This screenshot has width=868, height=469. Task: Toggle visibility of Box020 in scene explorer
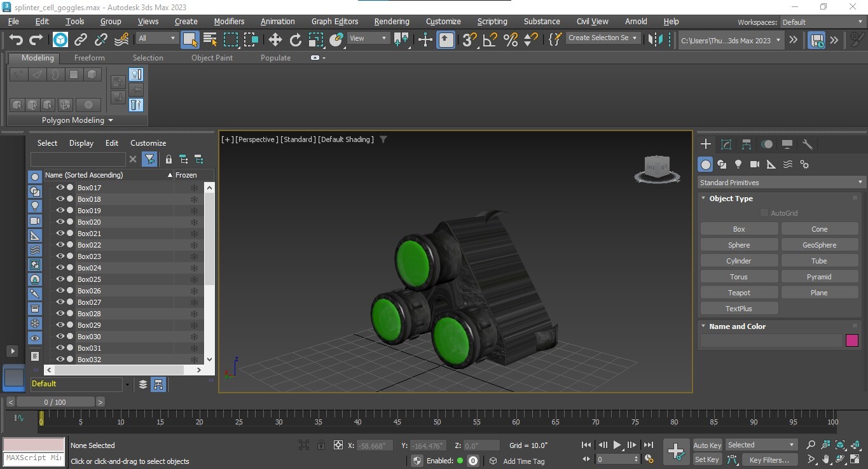point(59,221)
